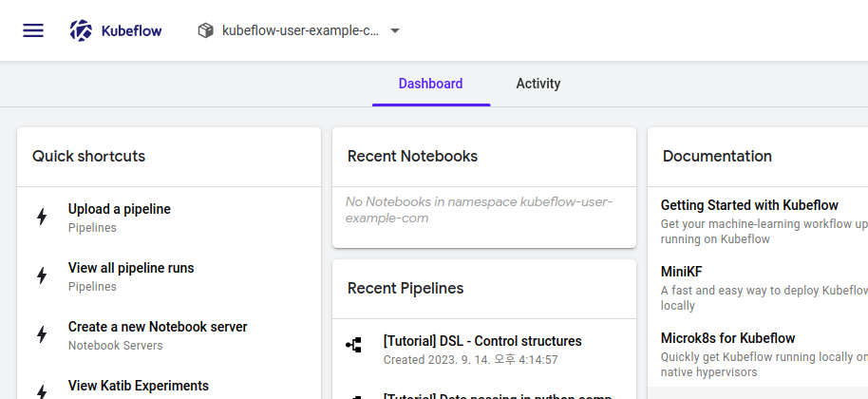Click 'Quickly get Kubeflow running locally' description
Image resolution: width=868 pixels, height=399 pixels.
click(x=764, y=364)
